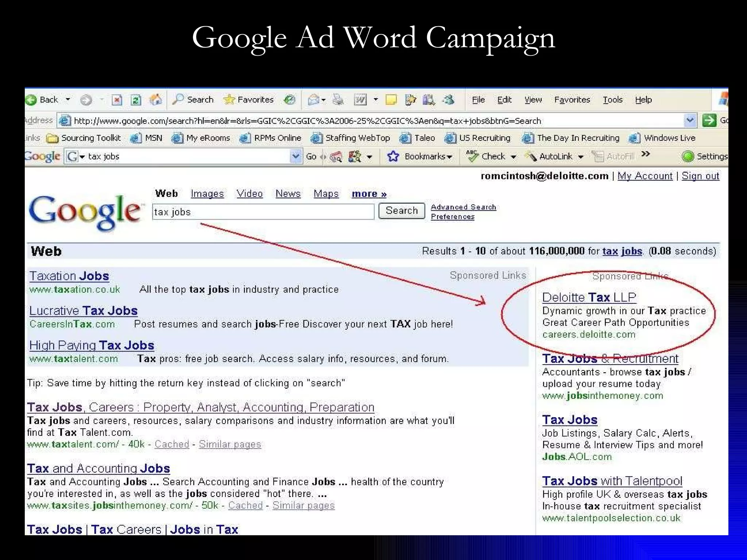The height and width of the screenshot is (560, 747).
Task: Go to the Home page icon
Action: pyautogui.click(x=156, y=100)
